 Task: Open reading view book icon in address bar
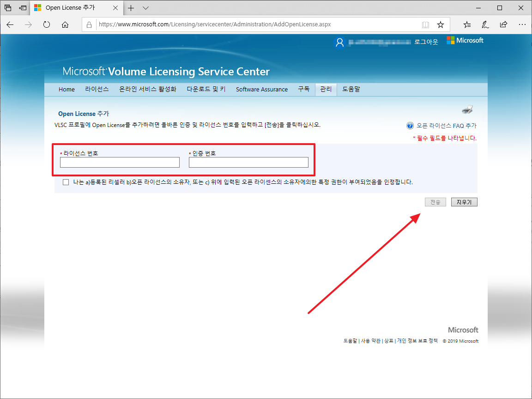point(425,24)
